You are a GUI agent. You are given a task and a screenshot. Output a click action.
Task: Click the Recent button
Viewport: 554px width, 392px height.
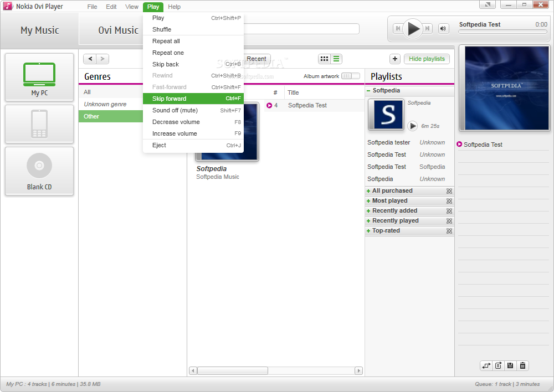(x=257, y=59)
